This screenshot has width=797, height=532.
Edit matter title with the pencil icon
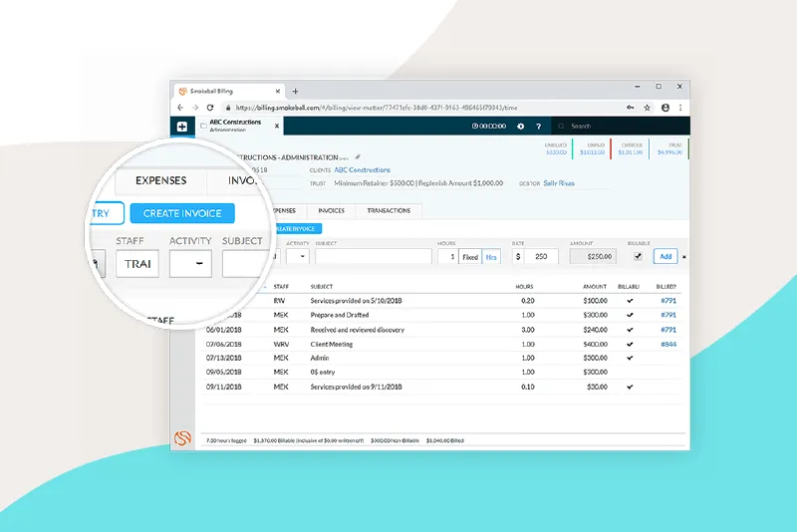pyautogui.click(x=358, y=157)
